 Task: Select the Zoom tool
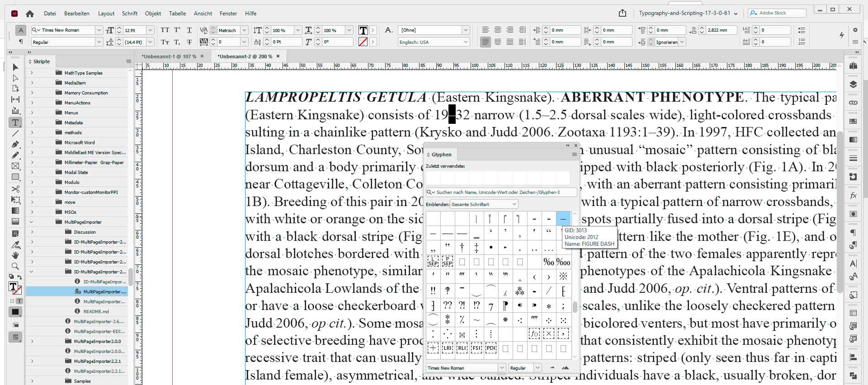(15, 266)
